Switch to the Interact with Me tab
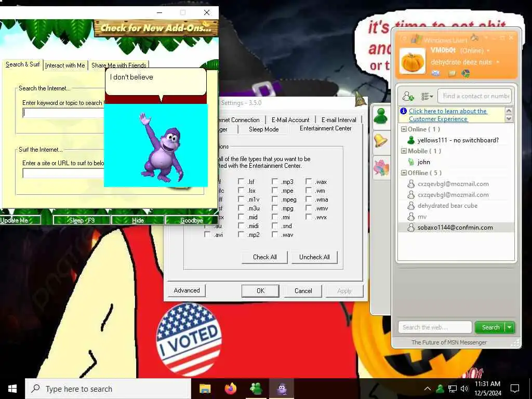The height and width of the screenshot is (399, 532). (65, 65)
